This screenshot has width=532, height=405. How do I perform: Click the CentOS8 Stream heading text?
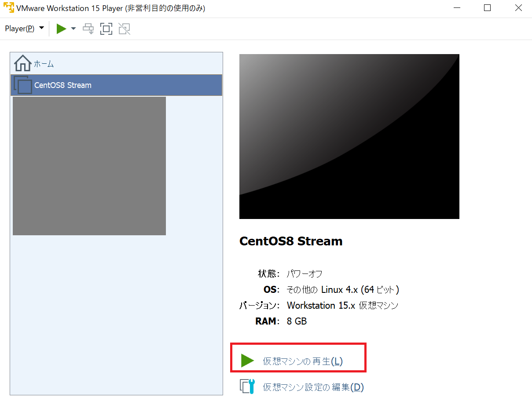click(x=291, y=241)
